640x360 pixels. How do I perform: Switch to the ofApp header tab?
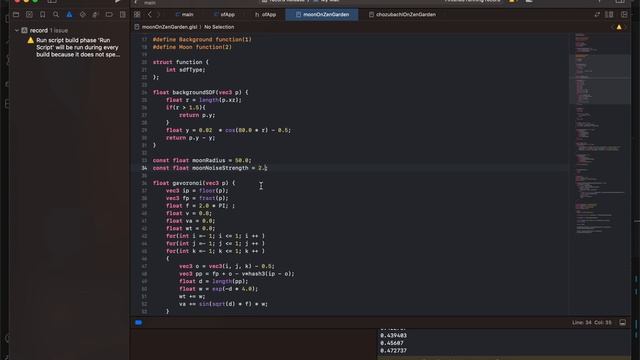click(x=266, y=15)
